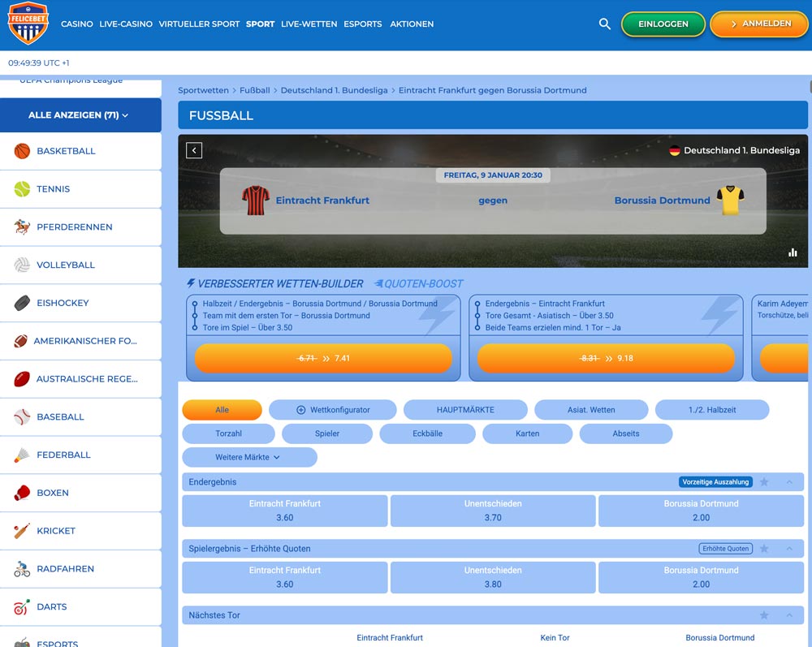
Task: Select Erhöhte Quoten Borussia Dortmund 2.00
Action: click(x=702, y=578)
